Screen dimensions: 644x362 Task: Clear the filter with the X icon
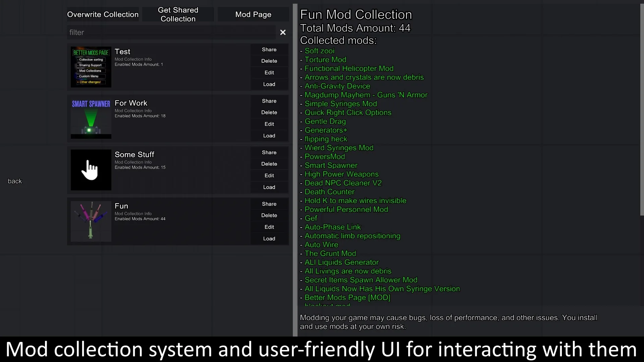tap(283, 32)
